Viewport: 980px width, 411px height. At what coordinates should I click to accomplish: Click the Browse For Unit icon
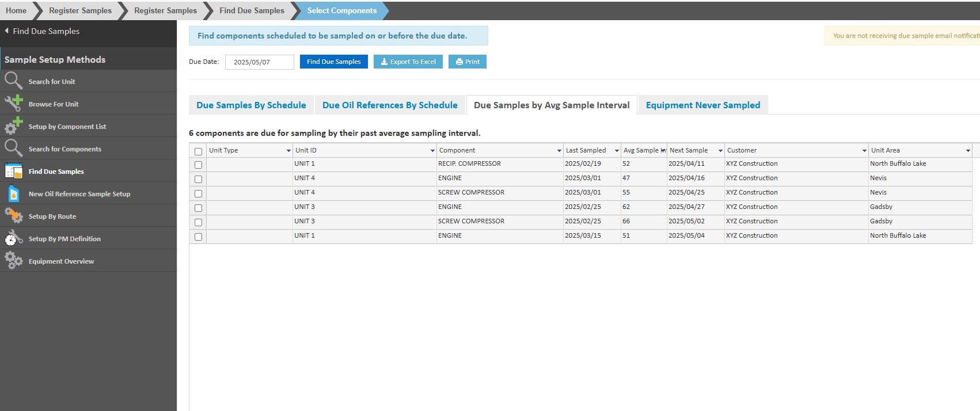[13, 104]
